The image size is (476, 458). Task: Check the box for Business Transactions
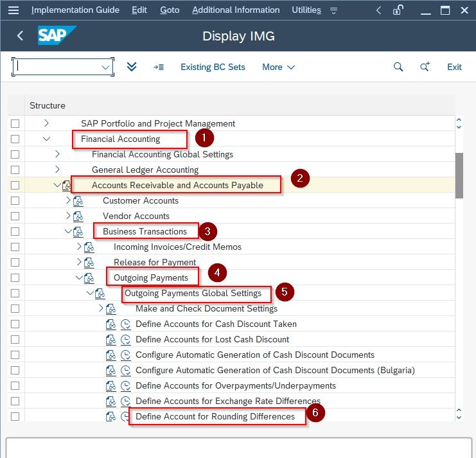point(15,232)
